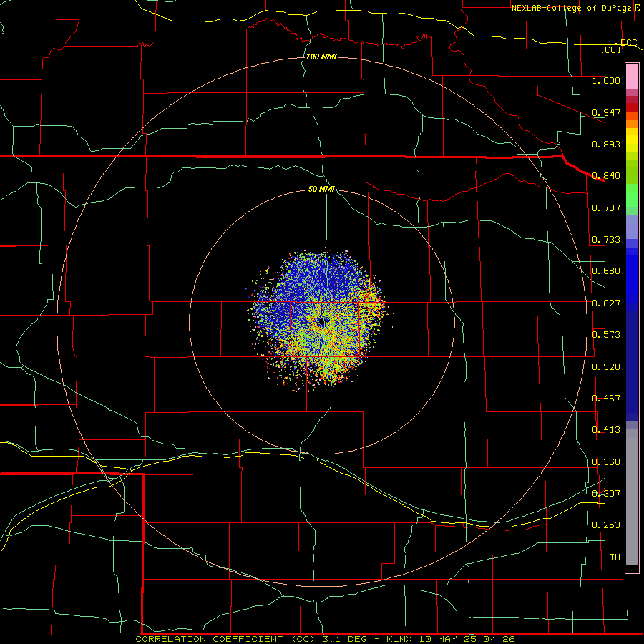The height and width of the screenshot is (644, 644).
Task: Click the "DCC" label above the legend
Action: click(x=628, y=43)
